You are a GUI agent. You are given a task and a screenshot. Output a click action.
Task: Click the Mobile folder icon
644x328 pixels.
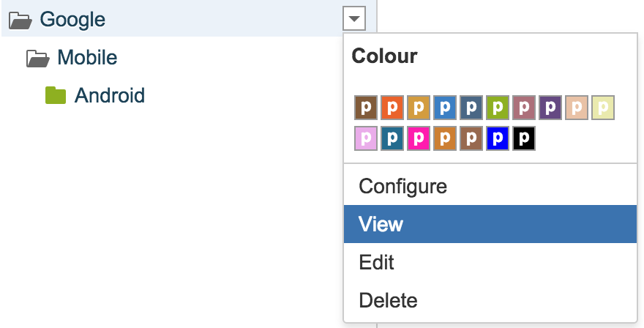tap(38, 57)
